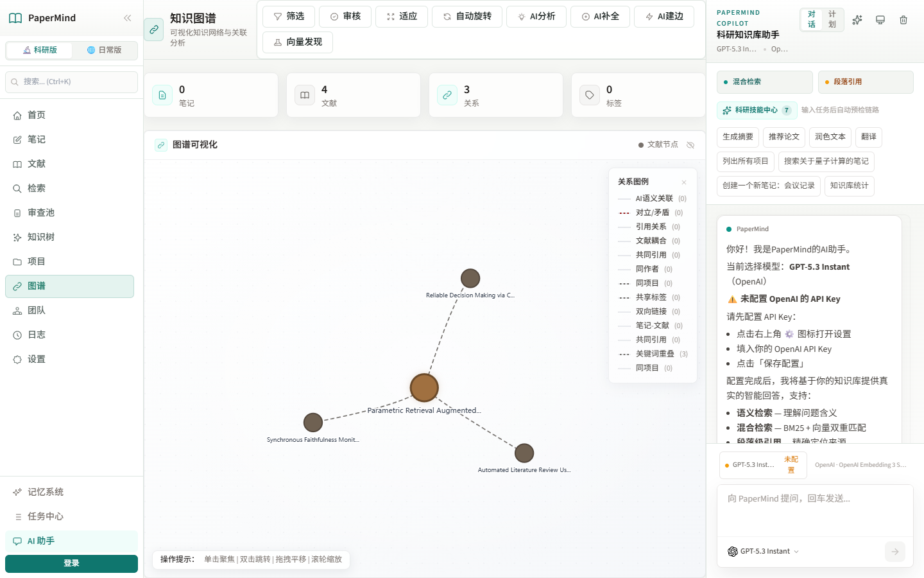Focus the 向 PaperMind 提问 input field
Screen dimensions: 924x578
815,511
